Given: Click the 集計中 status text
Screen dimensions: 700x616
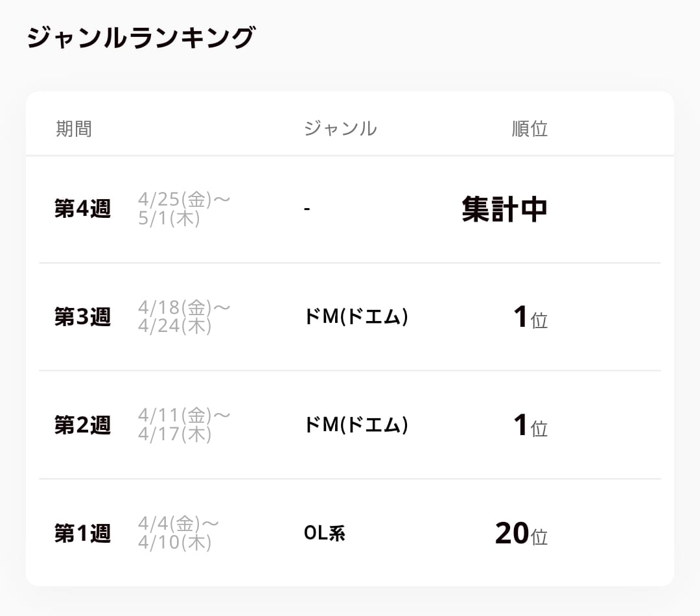Looking at the screenshot, I should (x=504, y=209).
